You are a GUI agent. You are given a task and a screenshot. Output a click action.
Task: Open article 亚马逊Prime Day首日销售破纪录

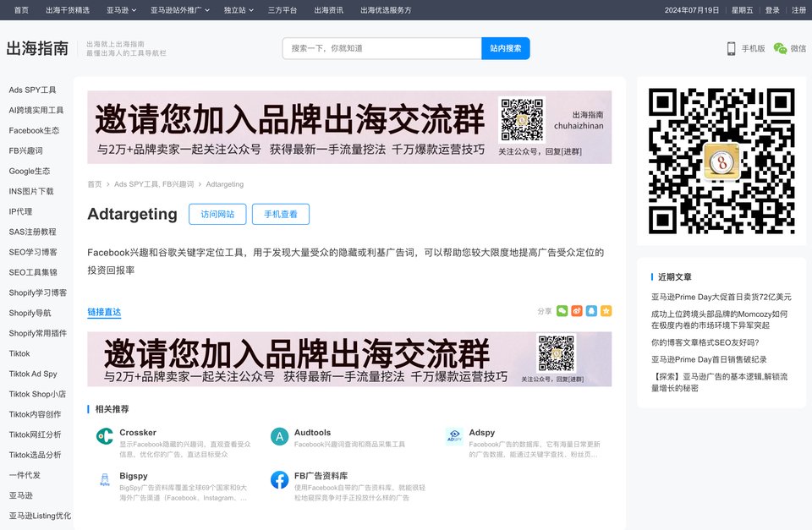pyautogui.click(x=709, y=360)
